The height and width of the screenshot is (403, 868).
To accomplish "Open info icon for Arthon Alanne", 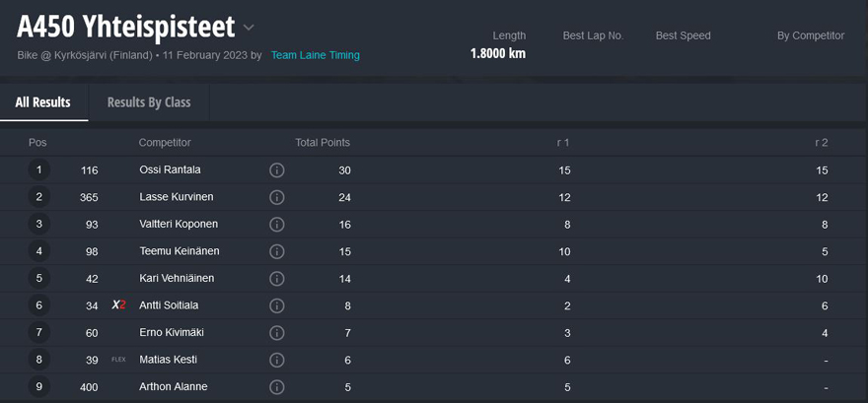I will point(277,387).
